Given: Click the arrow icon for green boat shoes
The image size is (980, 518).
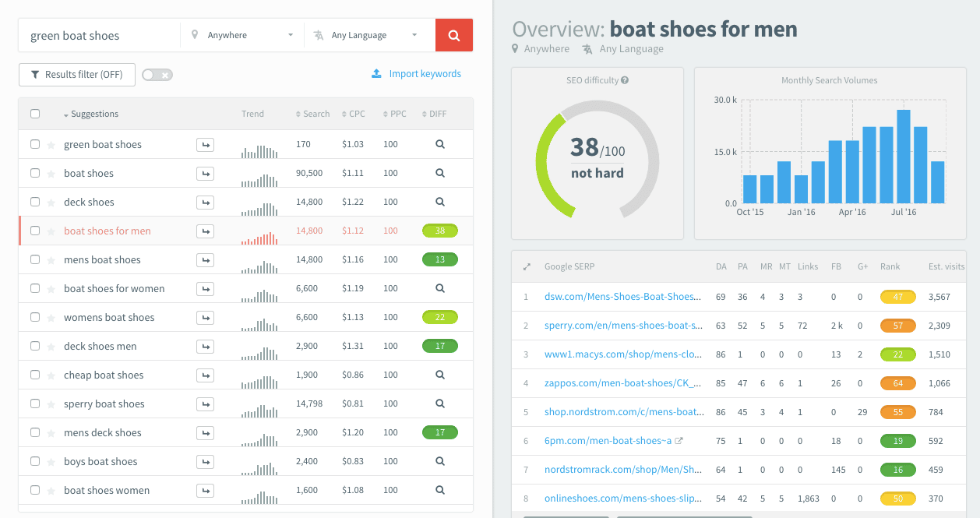Looking at the screenshot, I should point(206,145).
